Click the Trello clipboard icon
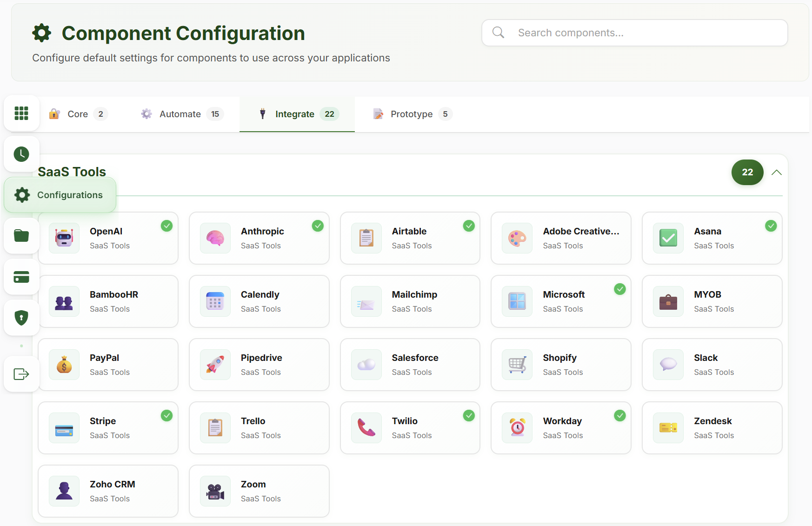812x526 pixels. 215,428
